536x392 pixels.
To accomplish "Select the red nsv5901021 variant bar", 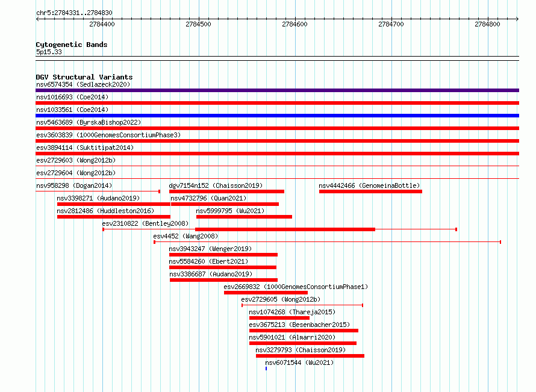I will [303, 343].
